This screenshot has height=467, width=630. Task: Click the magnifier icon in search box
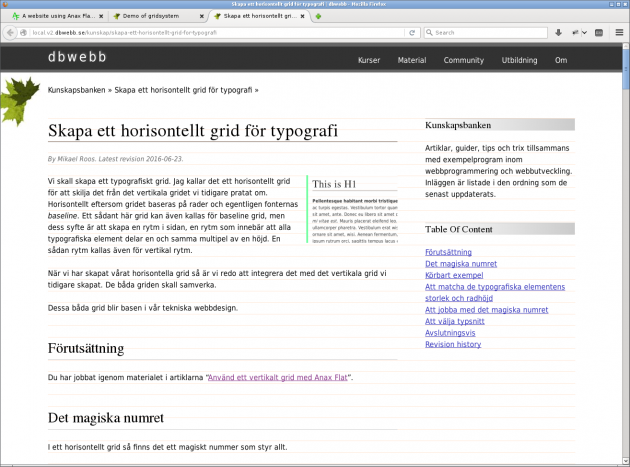point(429,33)
